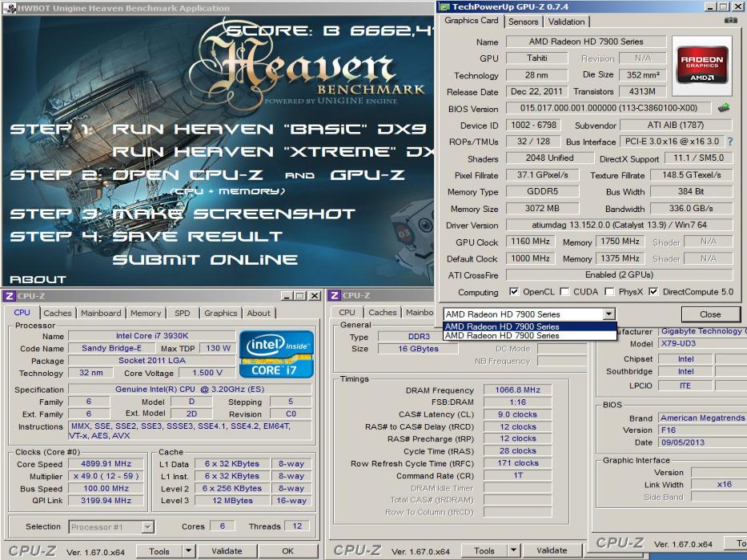Click the Memory Size 3072 MB field

[x=542, y=208]
